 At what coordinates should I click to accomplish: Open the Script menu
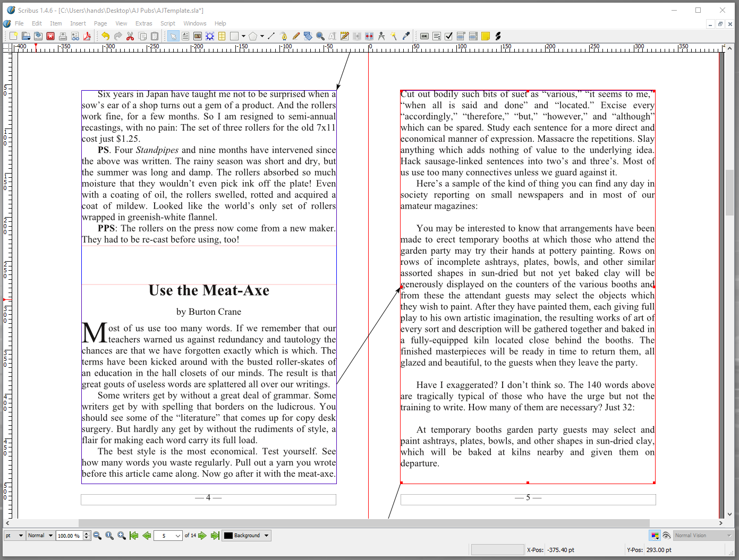[x=168, y=23]
